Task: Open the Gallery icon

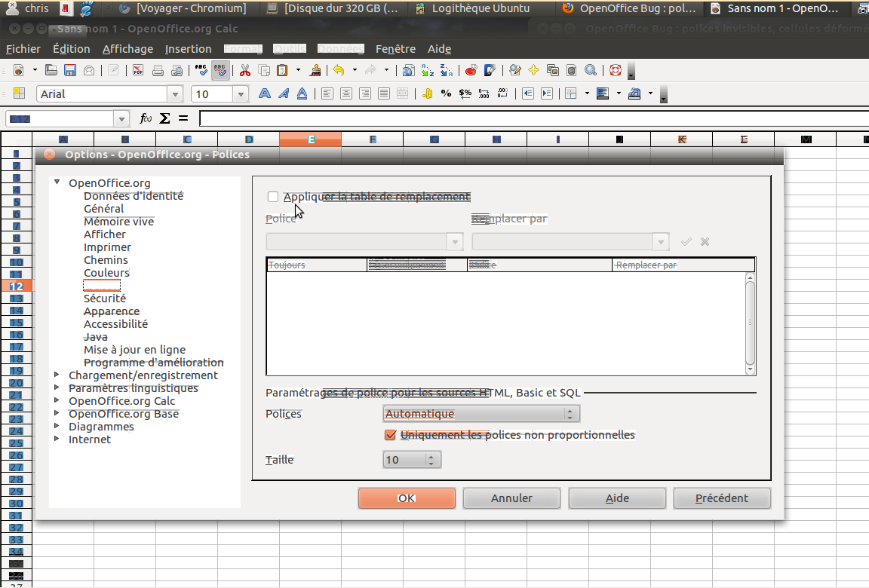Action: pos(552,70)
